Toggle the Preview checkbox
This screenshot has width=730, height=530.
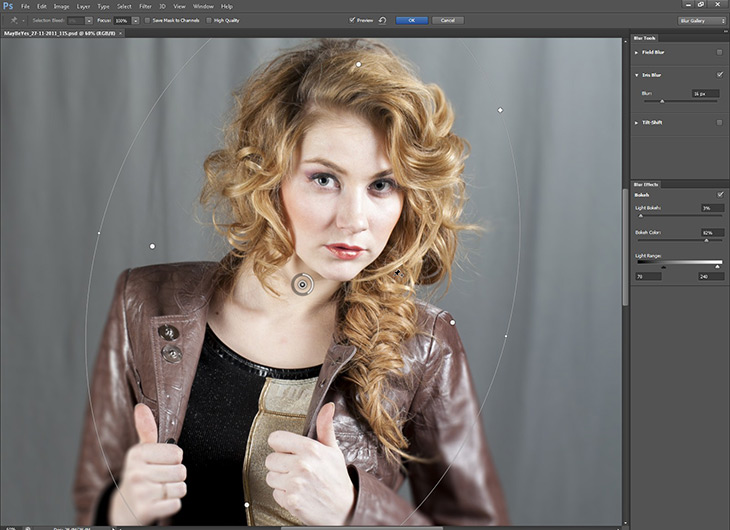(x=352, y=20)
